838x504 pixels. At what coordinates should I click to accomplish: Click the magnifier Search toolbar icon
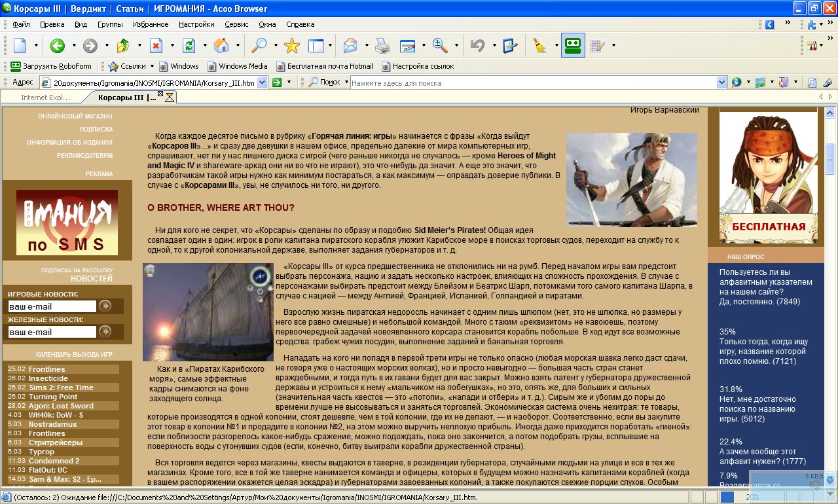tap(260, 46)
